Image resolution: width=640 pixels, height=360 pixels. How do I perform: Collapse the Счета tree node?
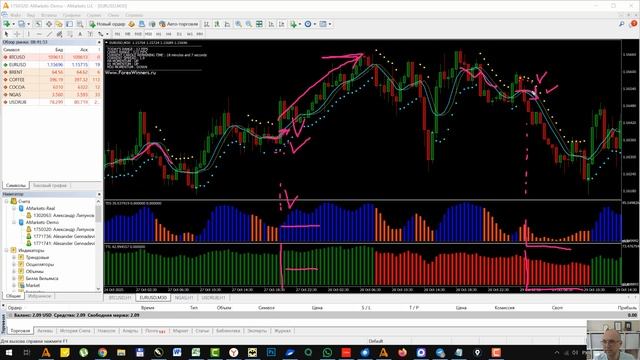point(7,201)
